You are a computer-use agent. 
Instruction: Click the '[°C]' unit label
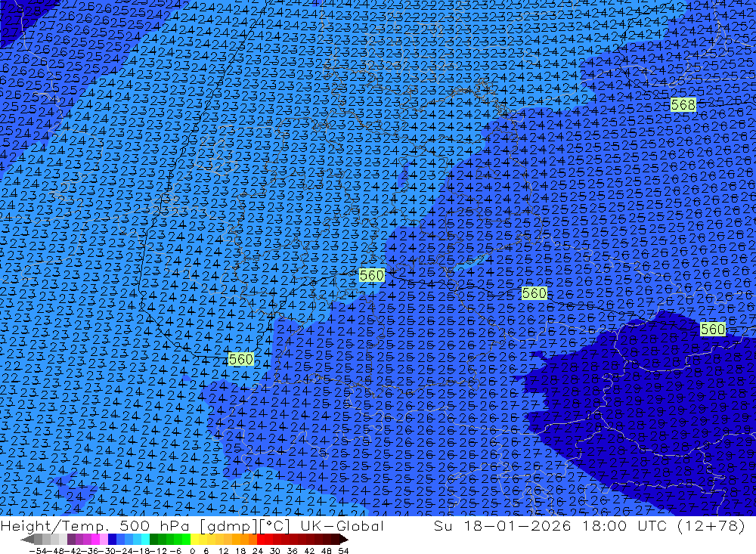tap(275, 526)
